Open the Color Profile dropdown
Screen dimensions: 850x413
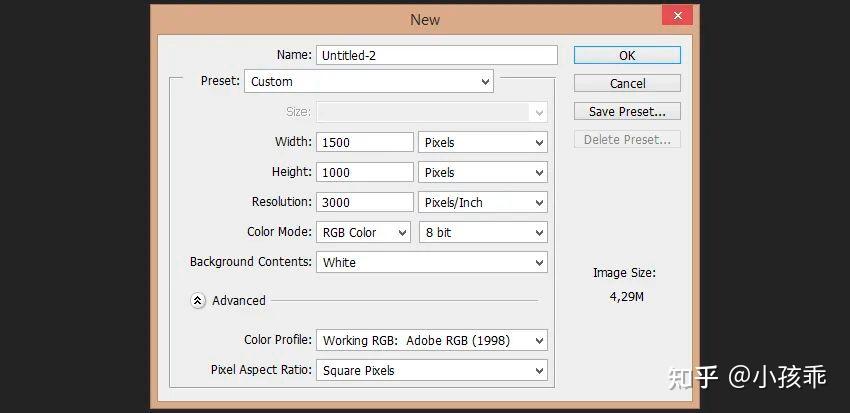(x=432, y=340)
